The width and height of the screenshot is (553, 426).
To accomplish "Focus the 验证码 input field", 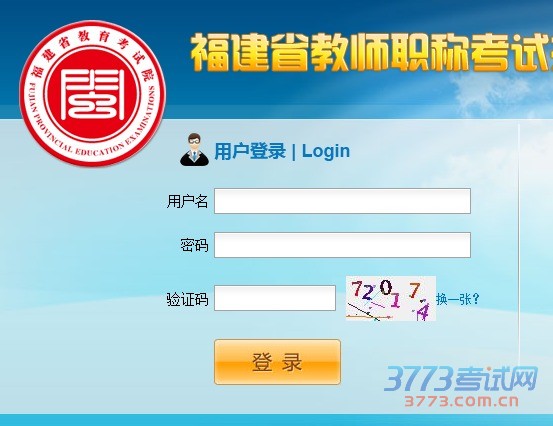I will [275, 298].
